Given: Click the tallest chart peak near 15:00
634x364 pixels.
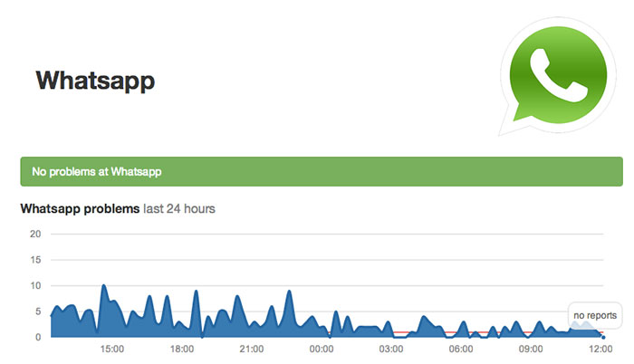Looking at the screenshot, I should point(104,286).
